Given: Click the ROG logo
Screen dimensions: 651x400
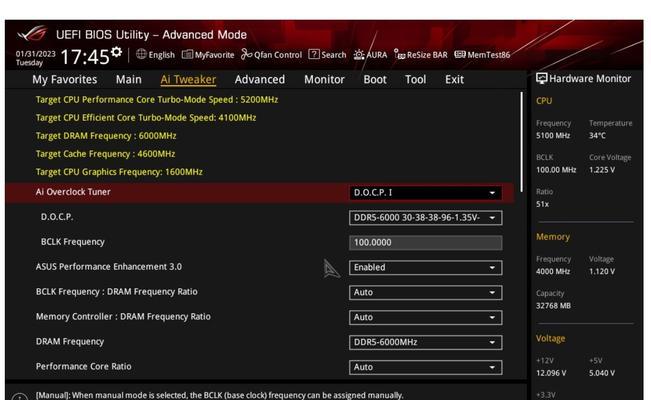Looking at the screenshot, I should click(32, 33).
